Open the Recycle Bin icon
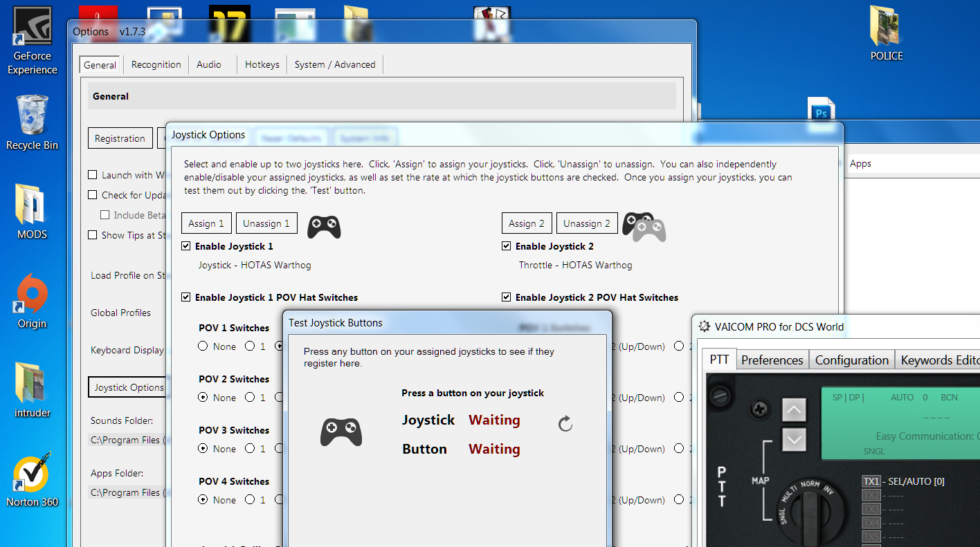This screenshot has height=547, width=980. click(32, 123)
